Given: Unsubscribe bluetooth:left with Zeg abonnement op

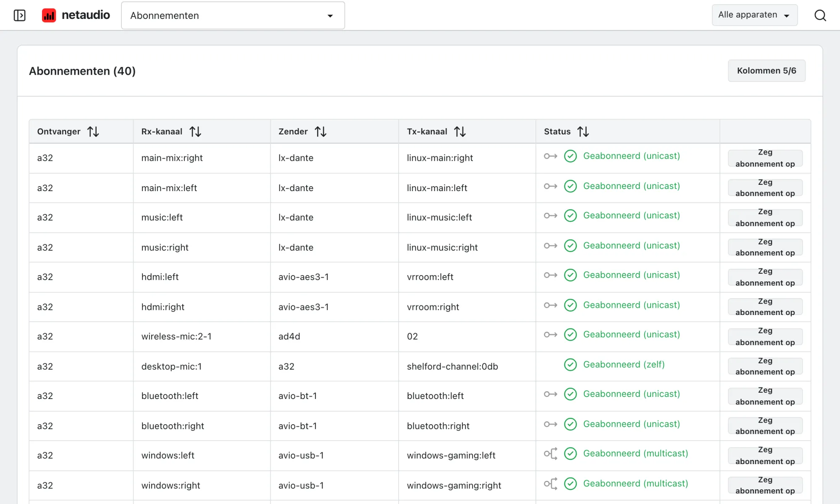Looking at the screenshot, I should click(765, 396).
